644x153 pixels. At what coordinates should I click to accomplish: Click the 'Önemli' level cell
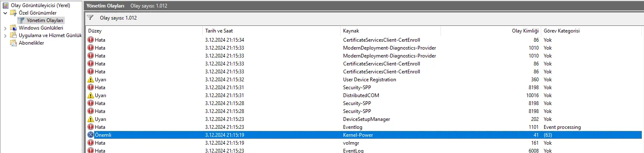tap(103, 135)
